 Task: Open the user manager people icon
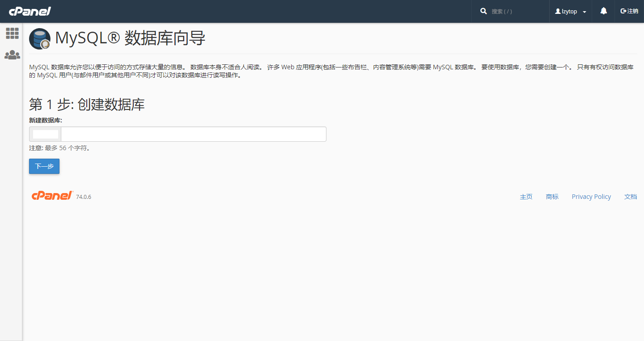(x=12, y=55)
